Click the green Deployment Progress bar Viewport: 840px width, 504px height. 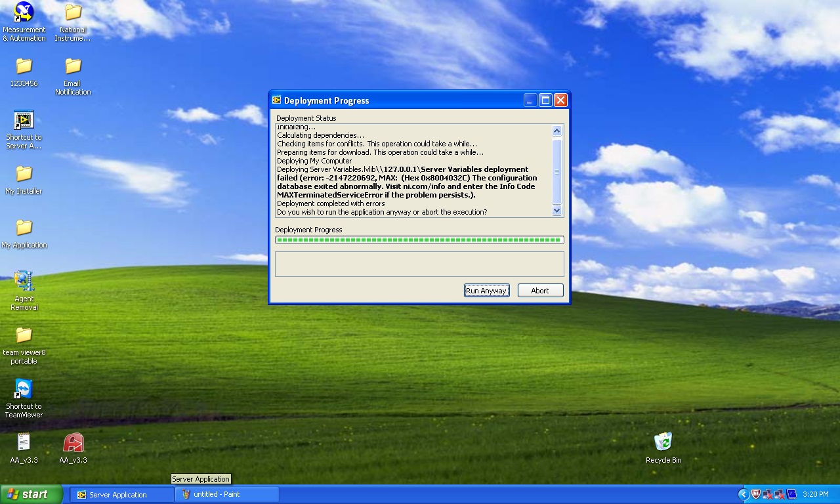point(419,240)
